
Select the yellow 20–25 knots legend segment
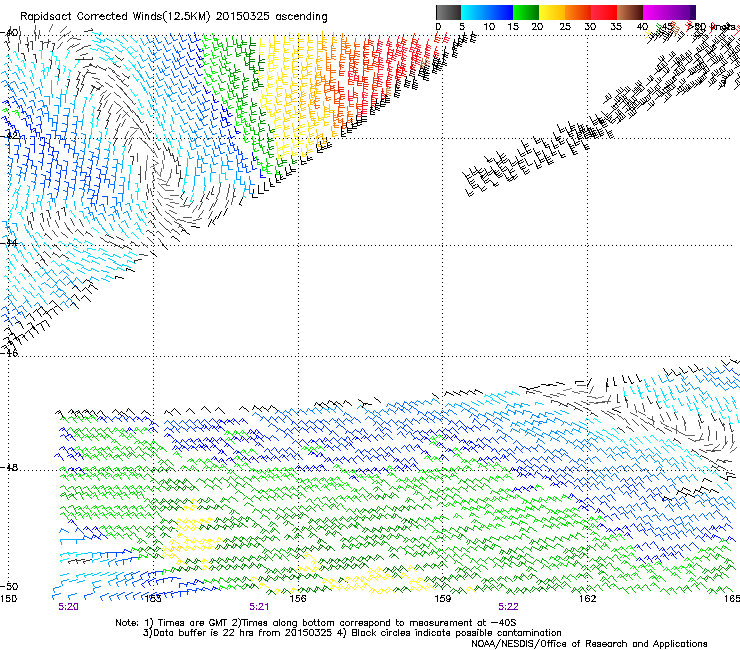552,12
